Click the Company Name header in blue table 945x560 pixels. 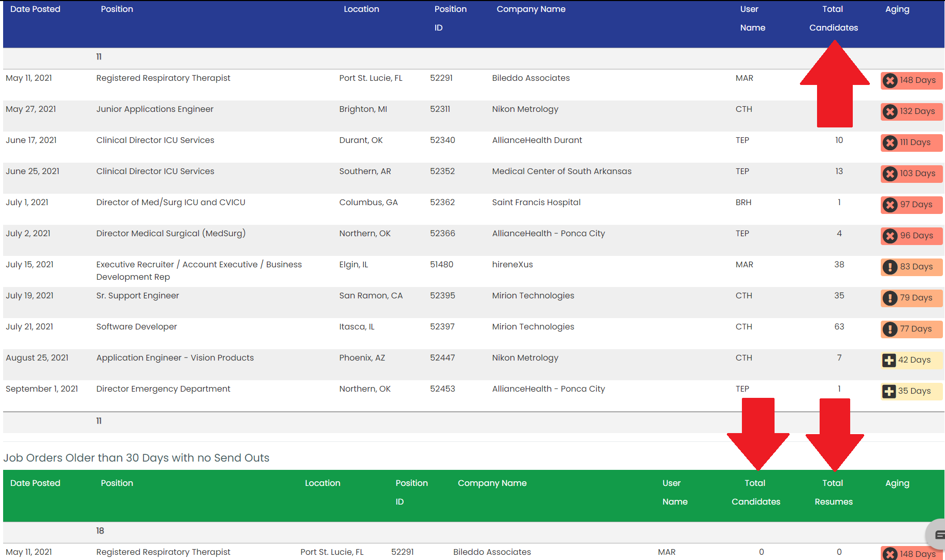[531, 9]
